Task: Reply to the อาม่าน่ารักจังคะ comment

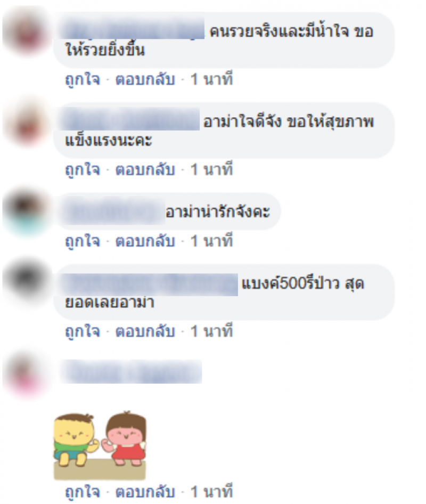Action: coord(145,241)
